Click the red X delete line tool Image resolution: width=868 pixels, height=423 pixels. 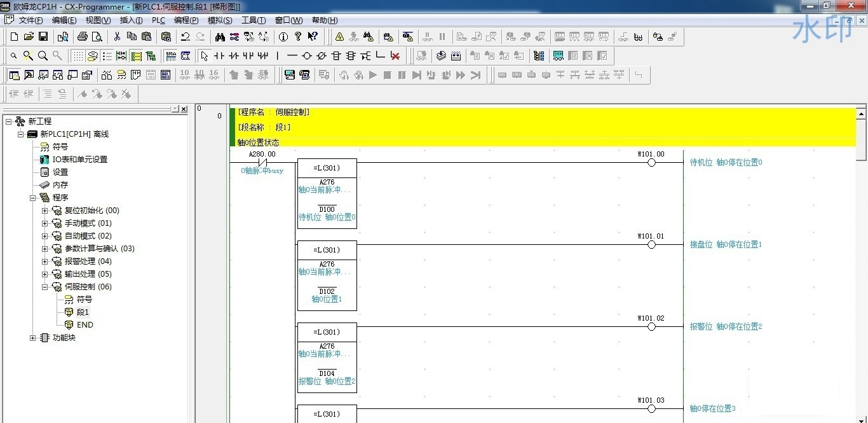click(395, 56)
